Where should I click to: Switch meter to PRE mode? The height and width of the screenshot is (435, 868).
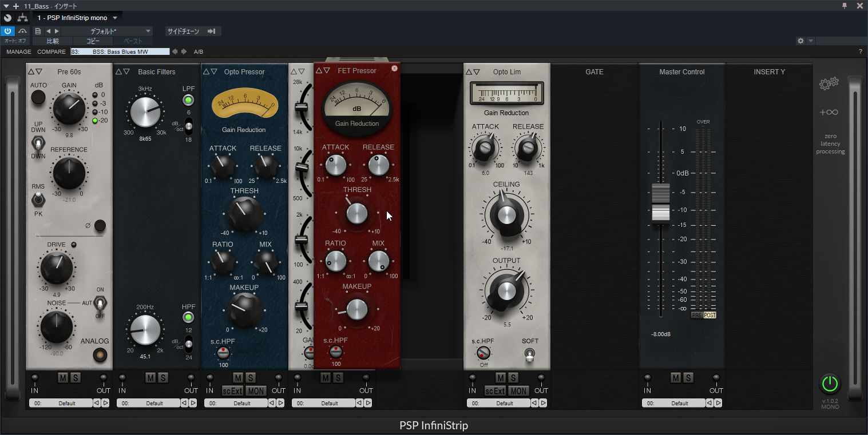coord(697,315)
